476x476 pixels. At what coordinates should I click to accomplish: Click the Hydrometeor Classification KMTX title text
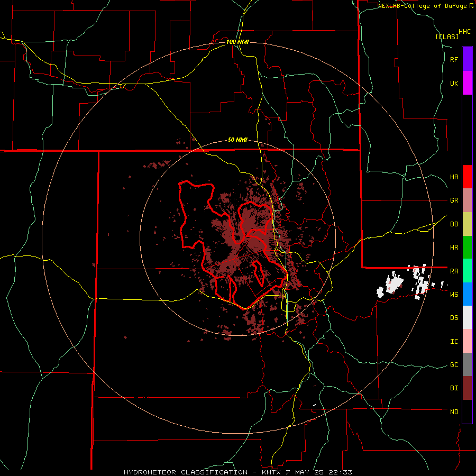pyautogui.click(x=238, y=472)
